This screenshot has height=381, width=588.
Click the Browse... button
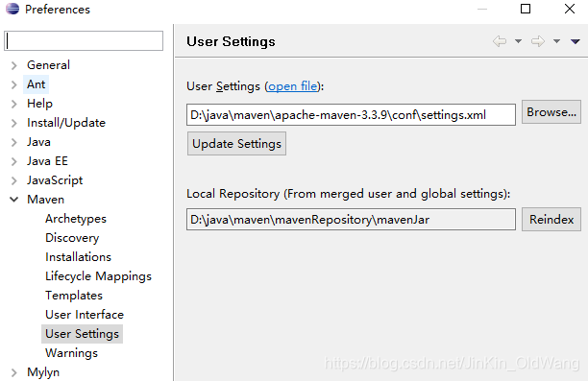(551, 112)
